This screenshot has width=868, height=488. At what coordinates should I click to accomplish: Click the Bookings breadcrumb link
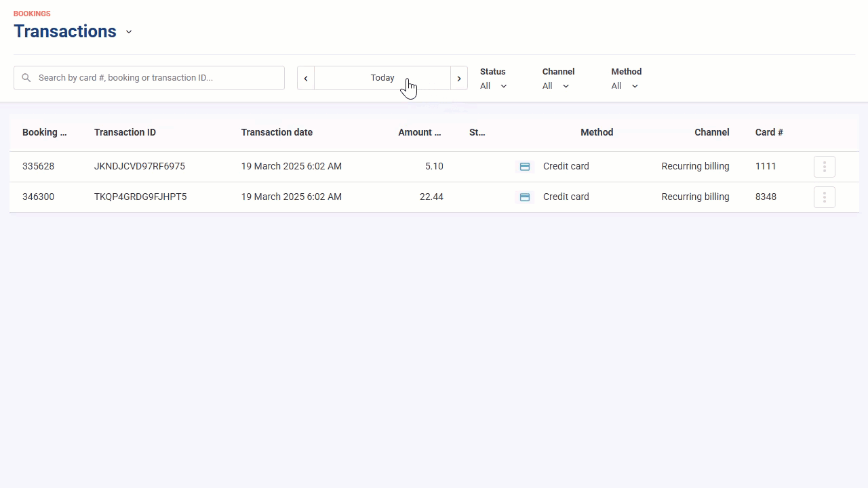[x=32, y=14]
